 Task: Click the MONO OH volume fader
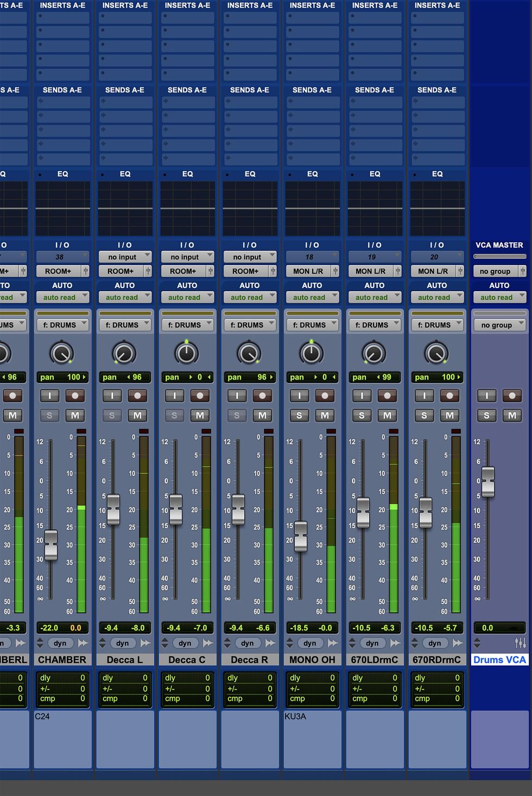click(301, 536)
